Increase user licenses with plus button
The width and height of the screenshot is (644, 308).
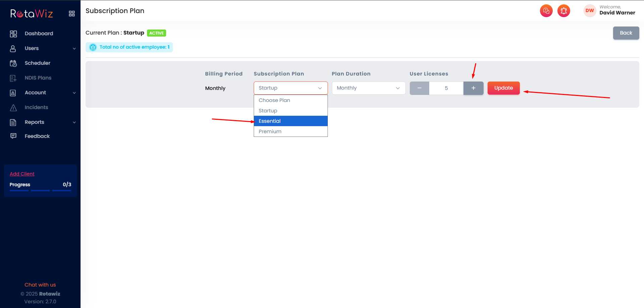[x=473, y=88]
